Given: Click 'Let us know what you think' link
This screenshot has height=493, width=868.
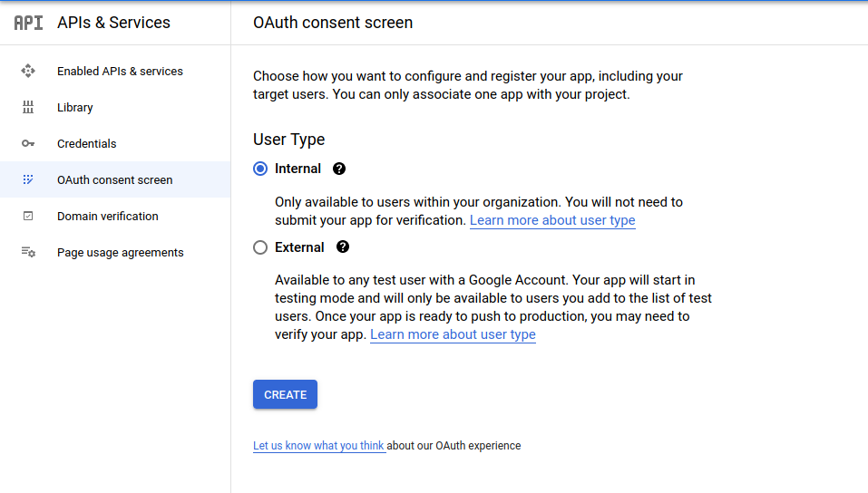Looking at the screenshot, I should click(318, 446).
